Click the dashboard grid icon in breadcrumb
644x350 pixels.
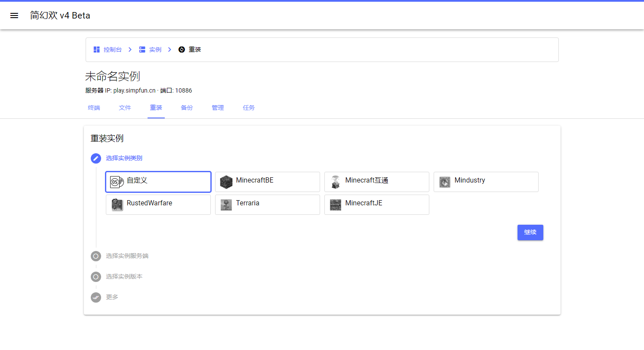point(96,50)
